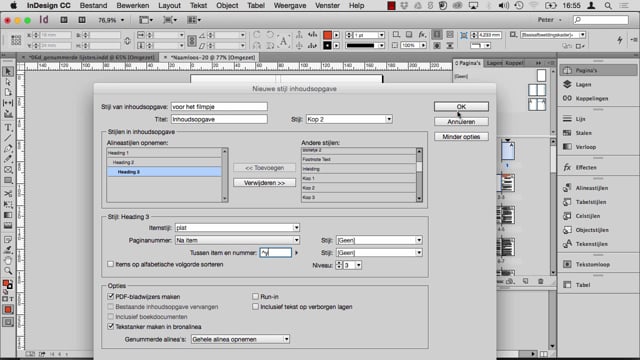Viewport: 640px width, 360px height.
Task: Open the Paginanummer dropdown
Action: pos(237,240)
